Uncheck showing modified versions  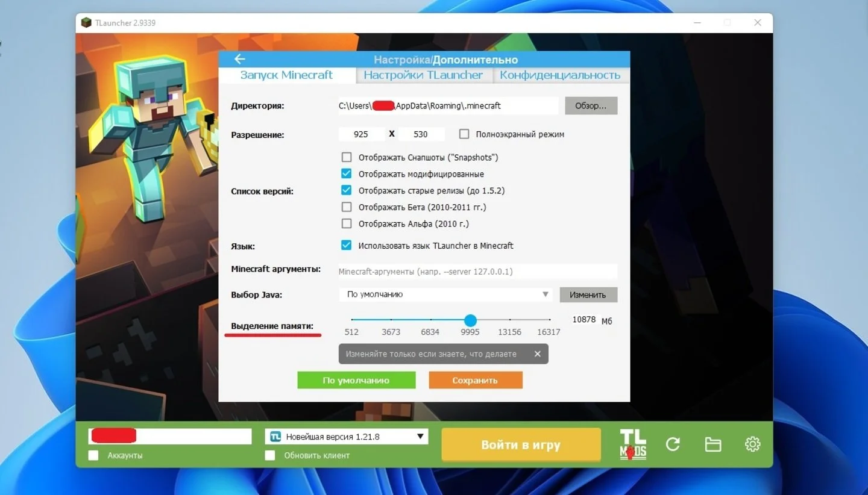pyautogui.click(x=347, y=174)
